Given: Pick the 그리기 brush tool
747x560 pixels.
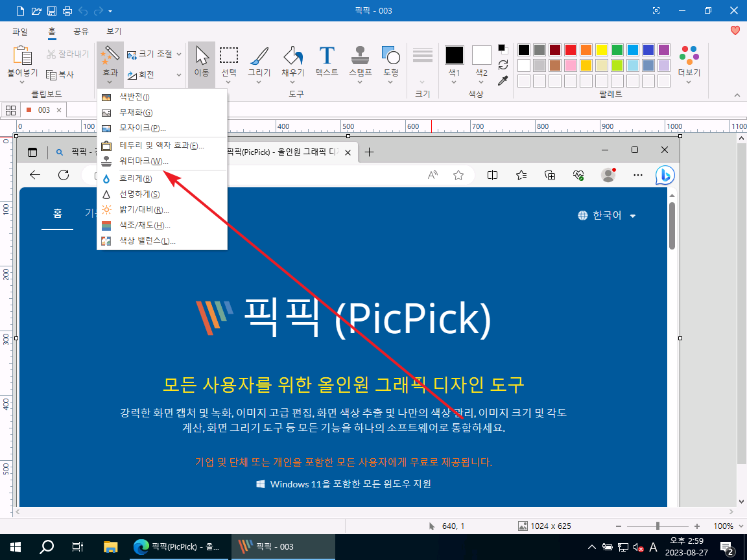Looking at the screenshot, I should coord(259,64).
